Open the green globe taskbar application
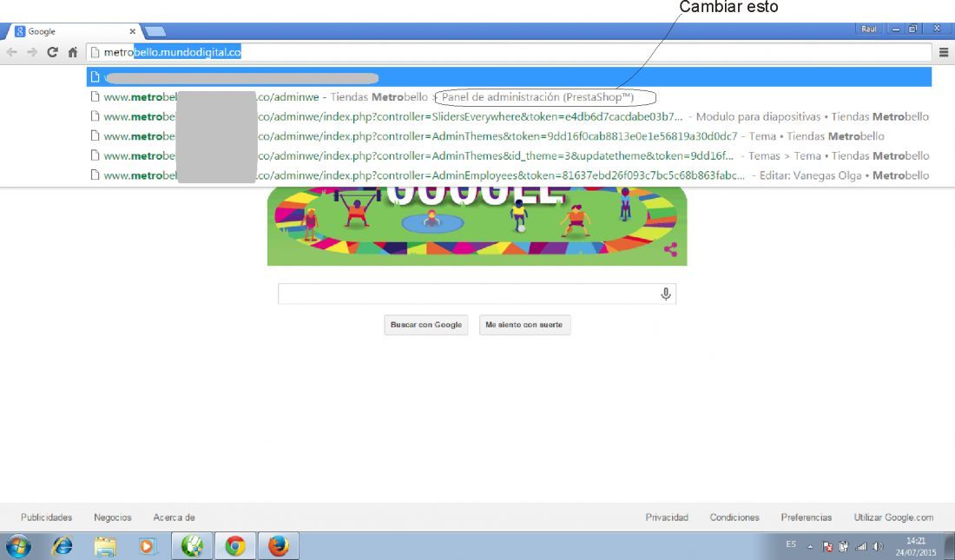Image resolution: width=955 pixels, height=560 pixels. pos(192,545)
